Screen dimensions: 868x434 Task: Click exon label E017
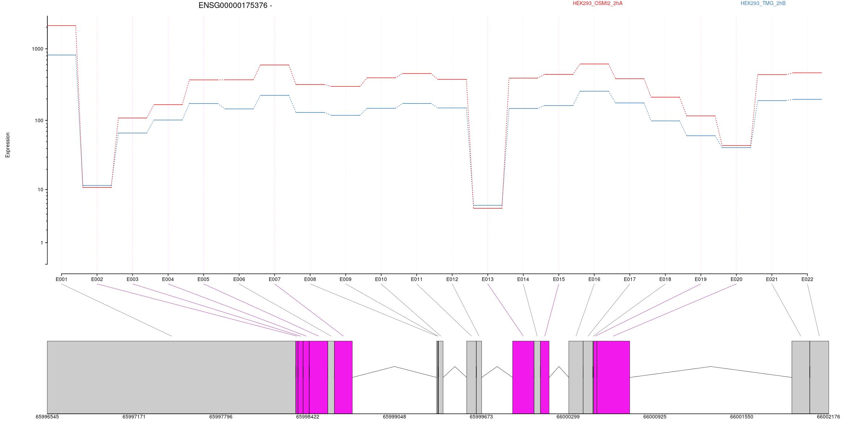click(630, 279)
